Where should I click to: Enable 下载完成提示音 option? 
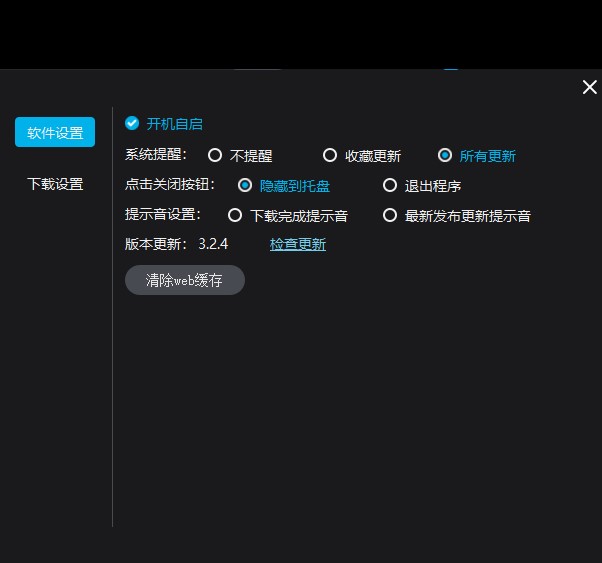click(235, 215)
